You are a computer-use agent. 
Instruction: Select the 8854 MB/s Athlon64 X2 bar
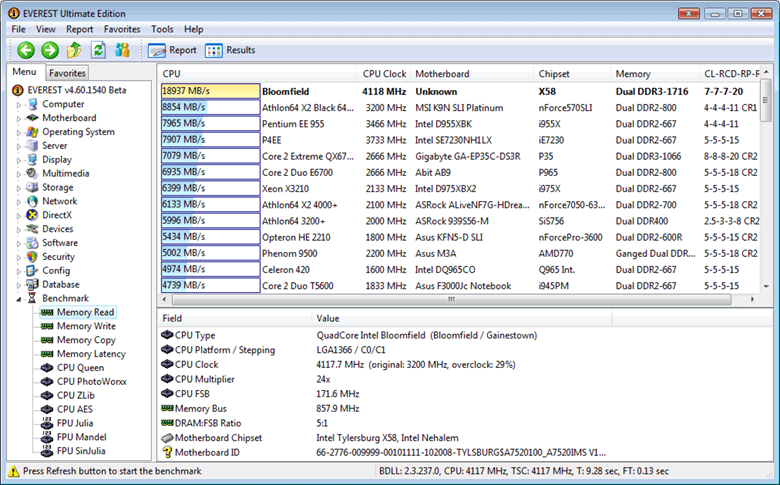point(210,107)
